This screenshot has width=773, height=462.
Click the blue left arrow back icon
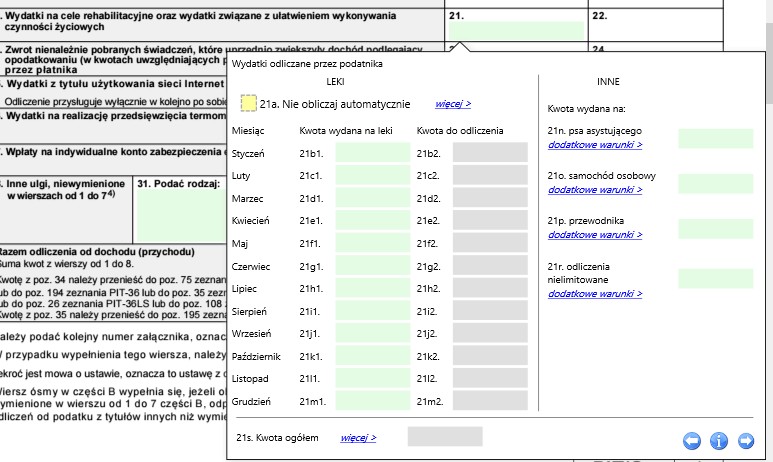[x=691, y=440]
